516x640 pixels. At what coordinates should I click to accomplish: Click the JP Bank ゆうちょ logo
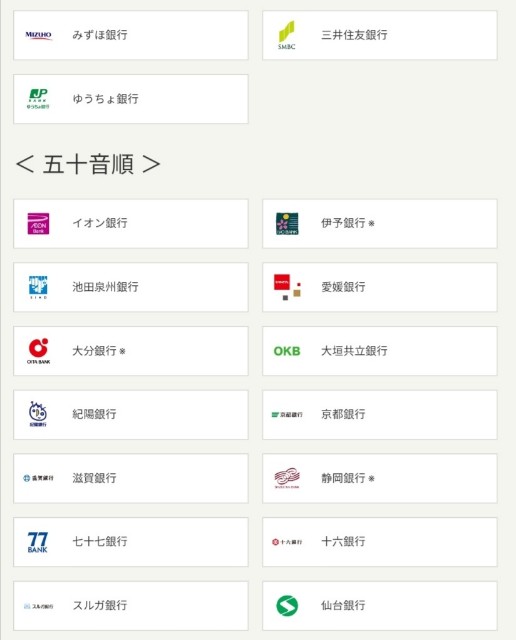(38, 99)
